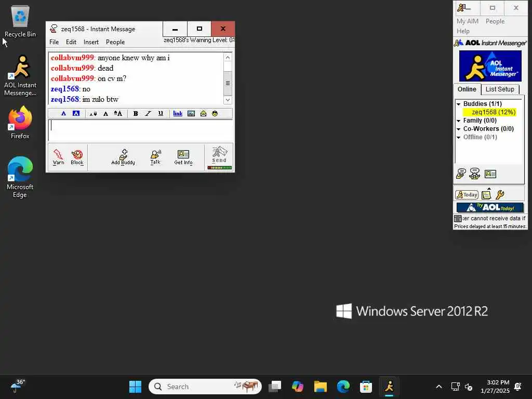Screen dimensions: 532x399
Task: Click the larger font size icon
Action: 118,114
